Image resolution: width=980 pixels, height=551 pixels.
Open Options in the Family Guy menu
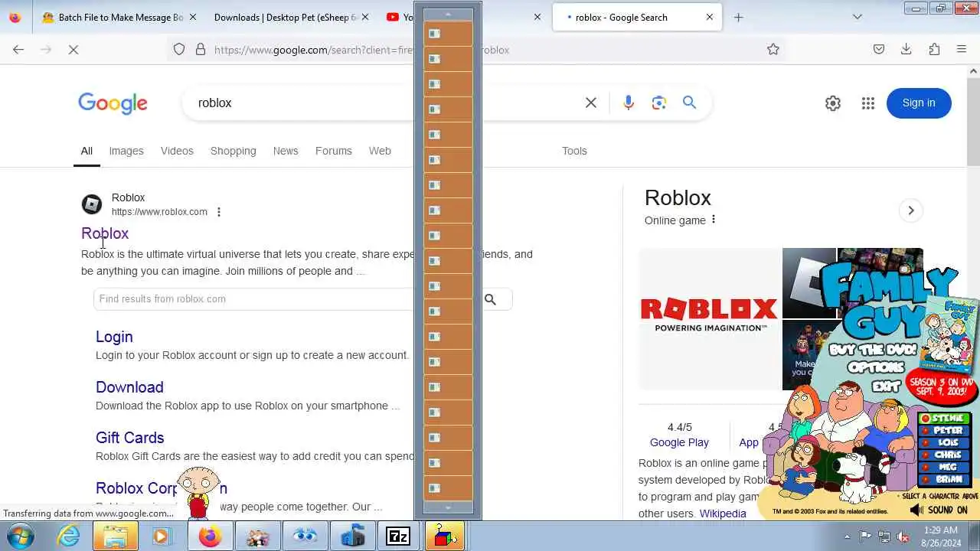[876, 368]
